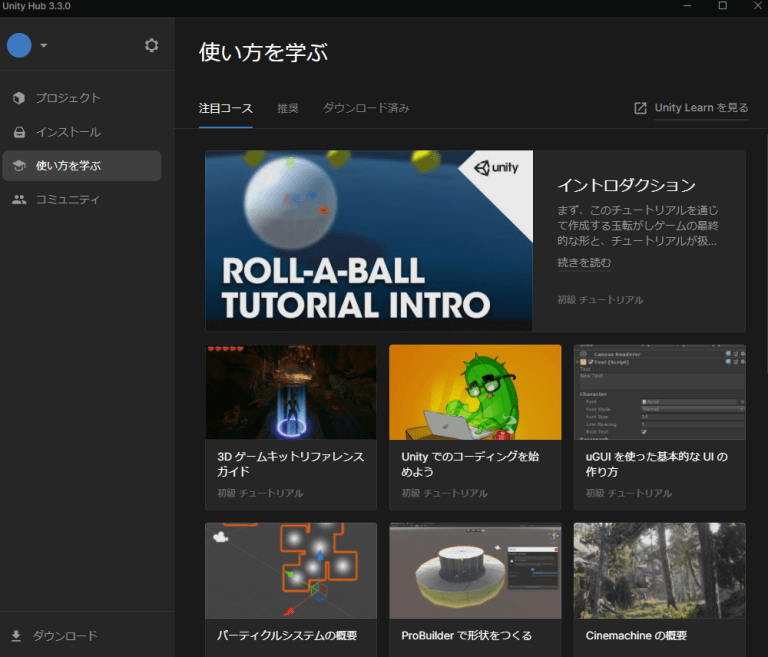Image resolution: width=768 pixels, height=657 pixels.
Task: Click the external link icon beside Unity Learn
Action: (x=640, y=108)
